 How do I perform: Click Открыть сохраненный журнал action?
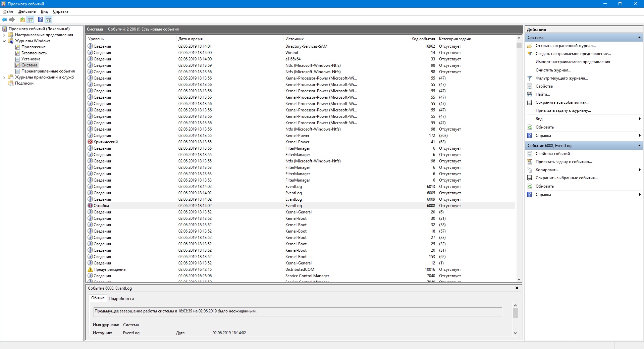(x=566, y=46)
